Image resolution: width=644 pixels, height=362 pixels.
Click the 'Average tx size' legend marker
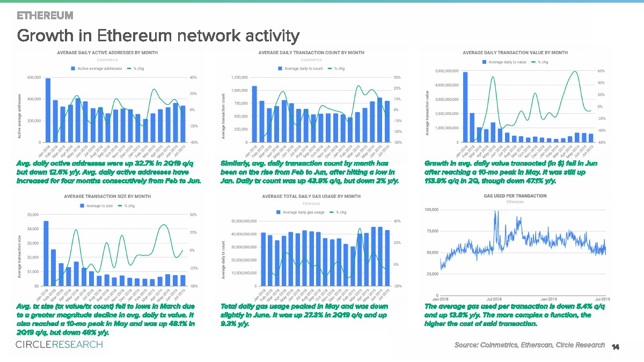[82, 205]
